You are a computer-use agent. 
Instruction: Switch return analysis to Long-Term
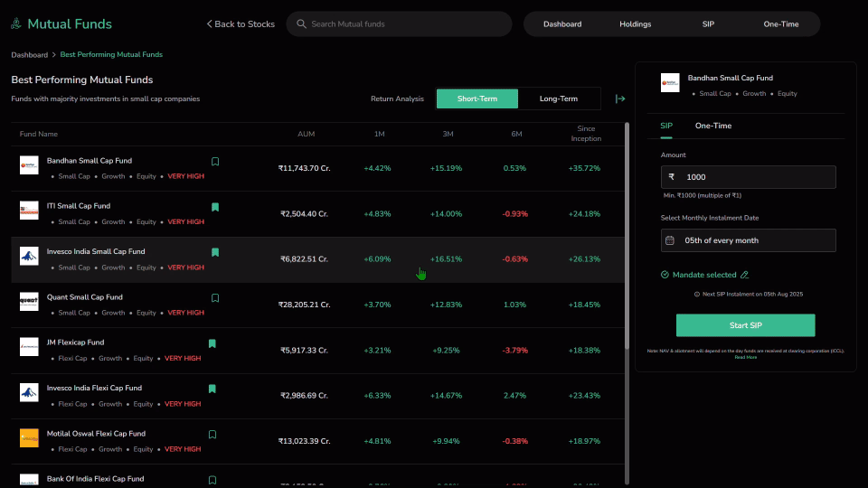(x=559, y=99)
